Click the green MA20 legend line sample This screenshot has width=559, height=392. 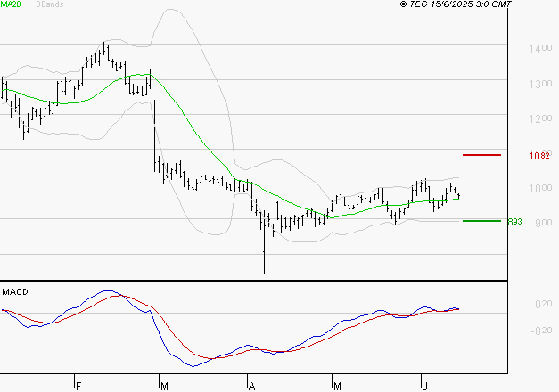30,5
